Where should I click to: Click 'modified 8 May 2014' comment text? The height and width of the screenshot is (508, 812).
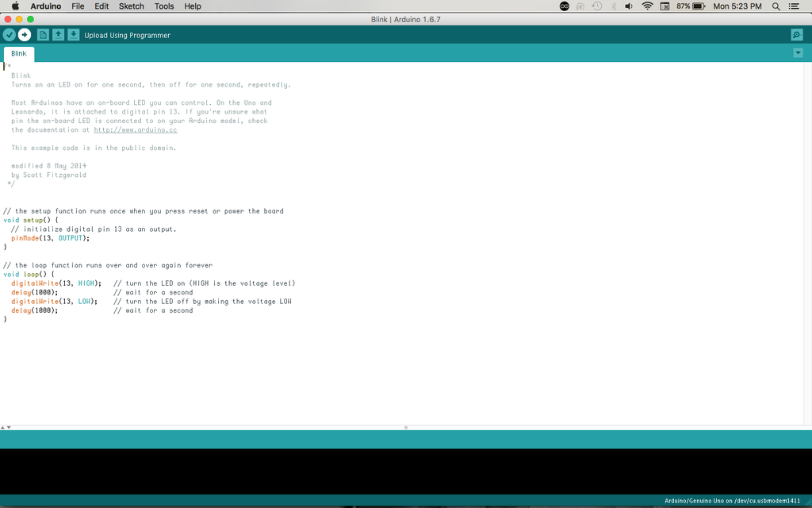click(x=48, y=166)
